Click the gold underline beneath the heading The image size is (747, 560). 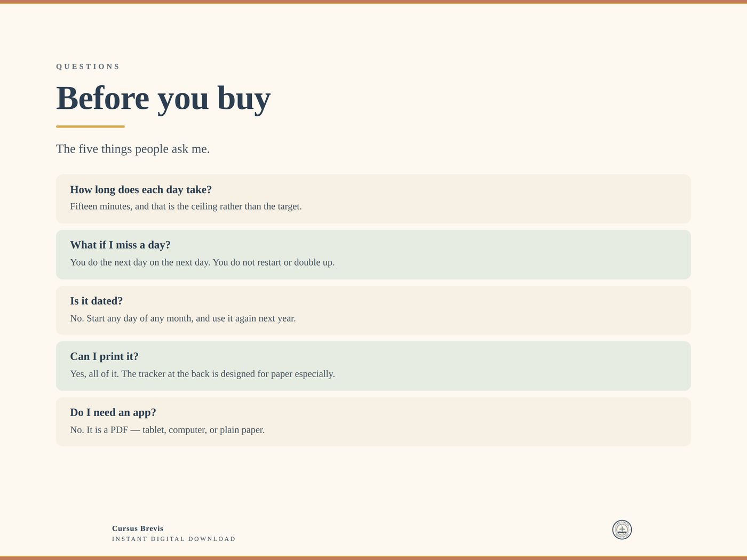[90, 126]
